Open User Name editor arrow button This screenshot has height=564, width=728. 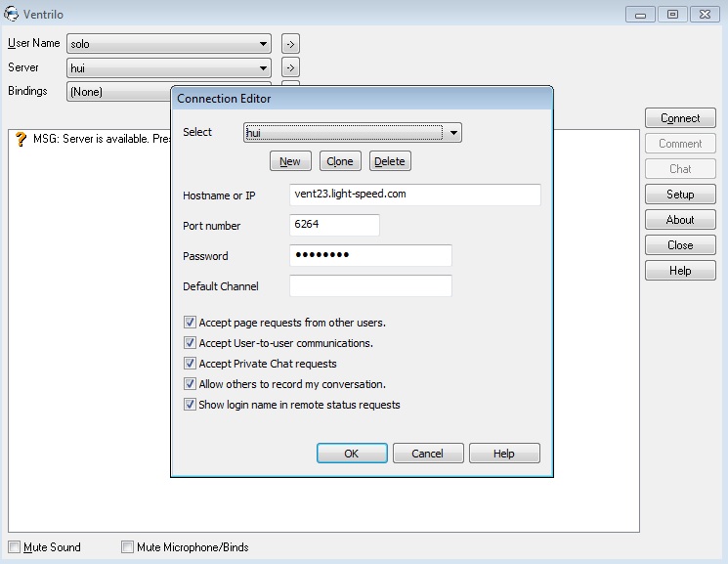click(x=290, y=44)
